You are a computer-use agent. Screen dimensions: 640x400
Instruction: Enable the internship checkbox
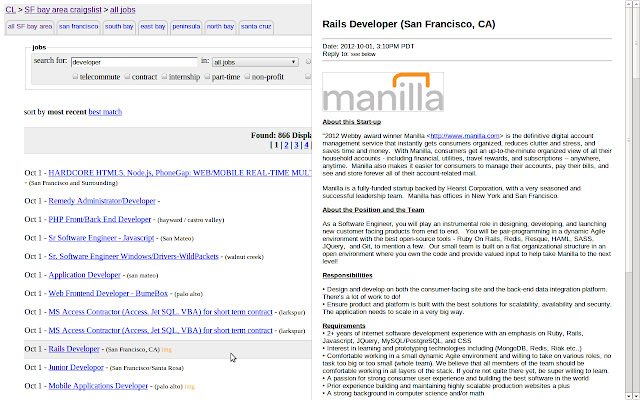164,76
